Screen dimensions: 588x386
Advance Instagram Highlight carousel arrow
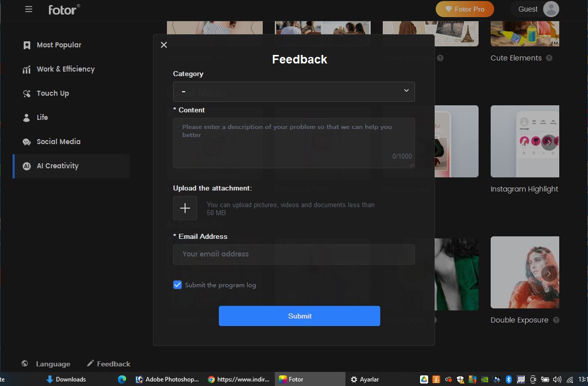549,143
